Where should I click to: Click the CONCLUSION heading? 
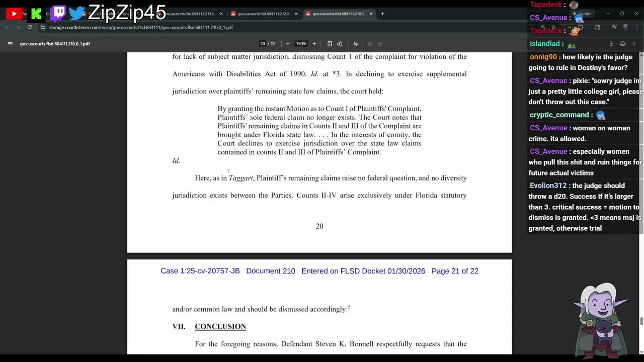pyautogui.click(x=220, y=326)
